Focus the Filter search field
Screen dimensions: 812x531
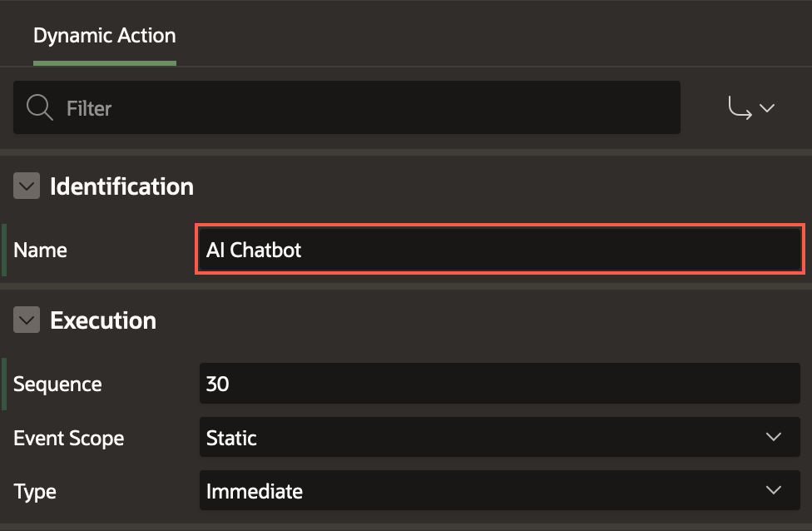click(x=366, y=107)
